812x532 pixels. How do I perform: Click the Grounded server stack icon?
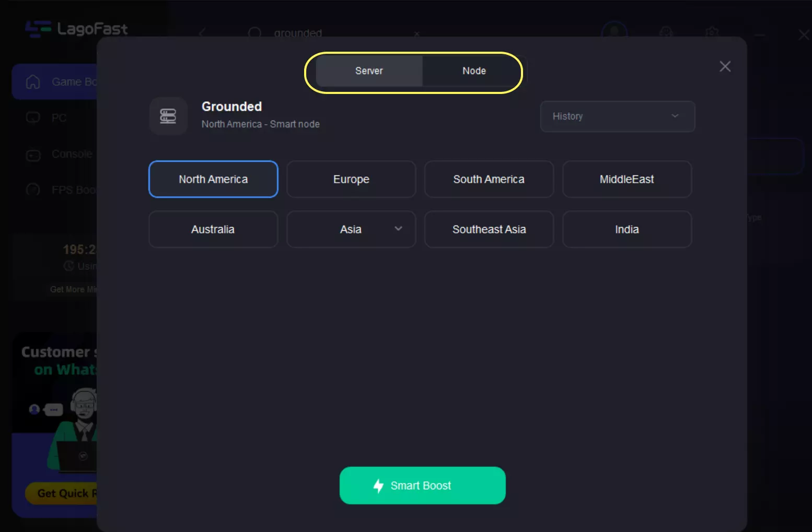click(168, 116)
